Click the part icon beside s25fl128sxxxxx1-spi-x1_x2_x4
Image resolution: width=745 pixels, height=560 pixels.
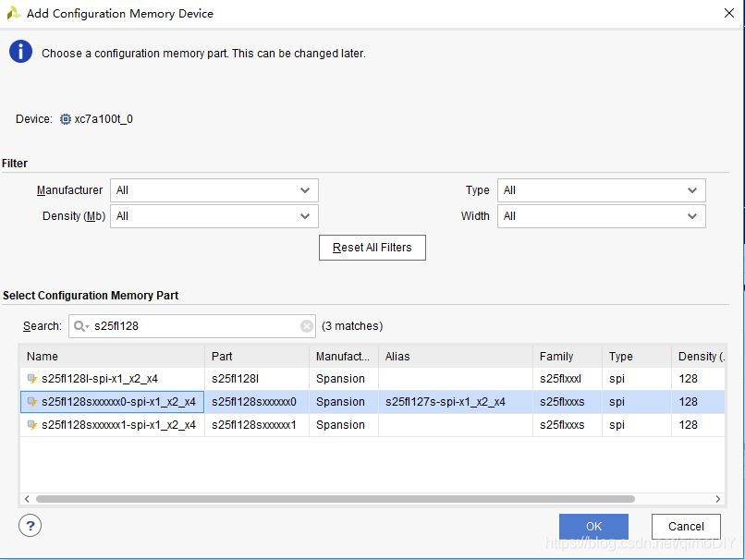coord(31,425)
